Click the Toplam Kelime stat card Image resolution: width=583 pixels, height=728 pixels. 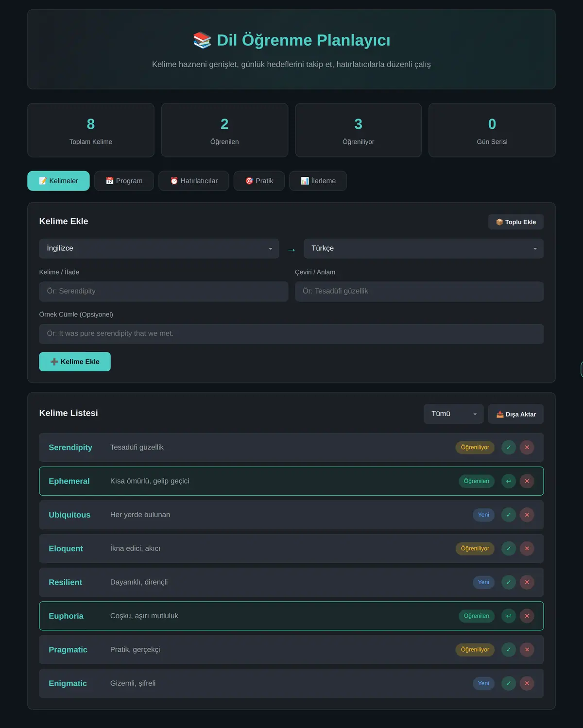(x=91, y=130)
